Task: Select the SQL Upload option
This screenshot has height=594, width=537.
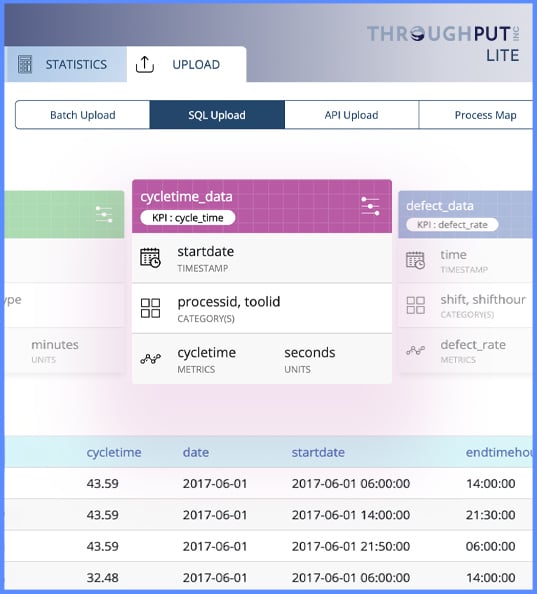Action: pos(217,115)
